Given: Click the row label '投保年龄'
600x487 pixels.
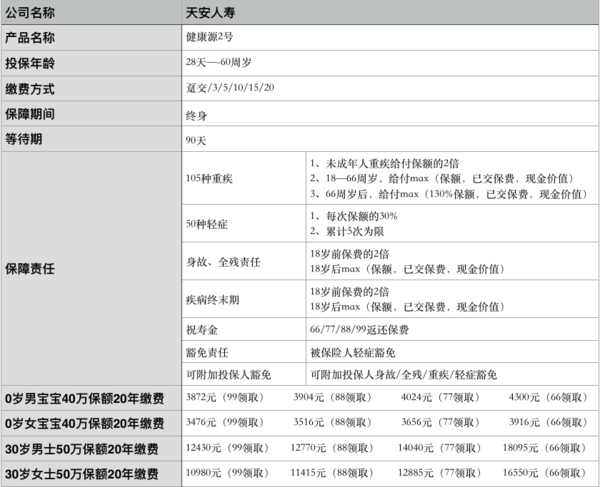Looking at the screenshot, I should click(x=30, y=63).
